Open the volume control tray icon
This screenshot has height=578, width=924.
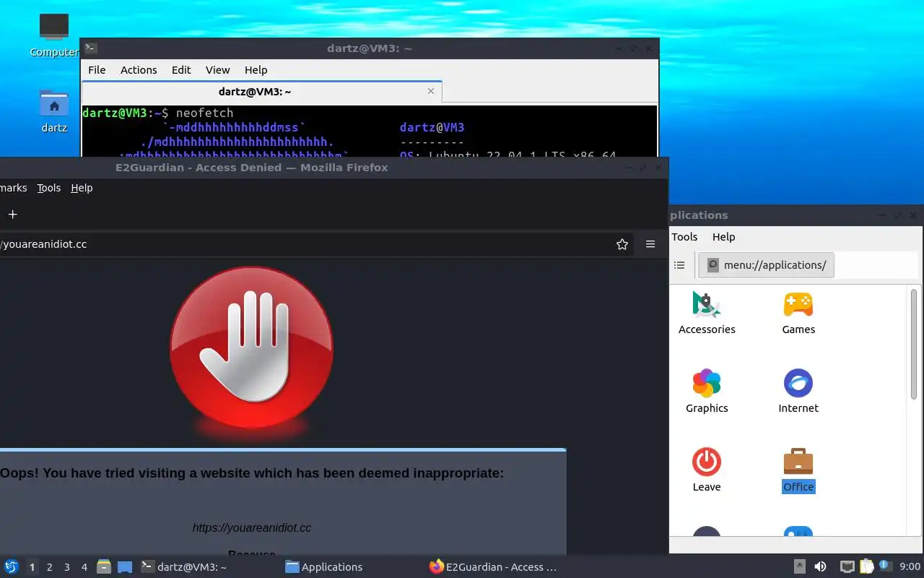coord(821,567)
